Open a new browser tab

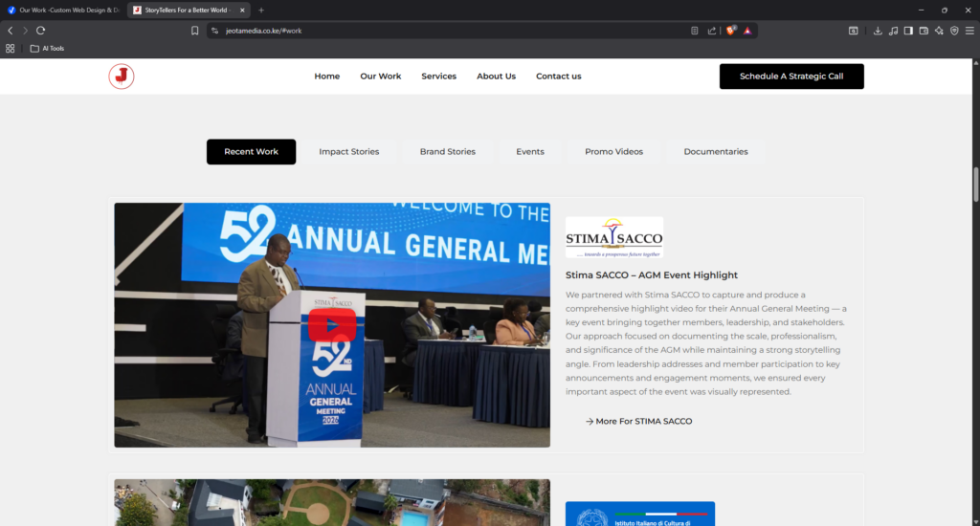click(261, 10)
